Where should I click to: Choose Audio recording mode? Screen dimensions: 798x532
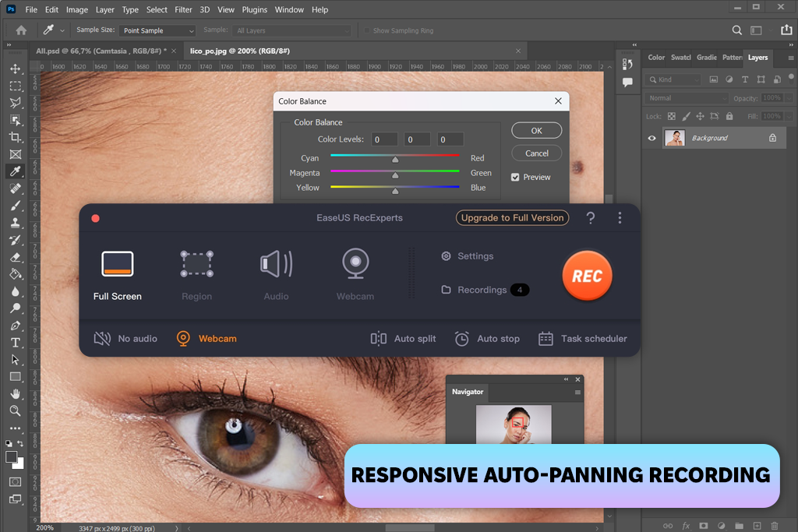click(x=277, y=276)
